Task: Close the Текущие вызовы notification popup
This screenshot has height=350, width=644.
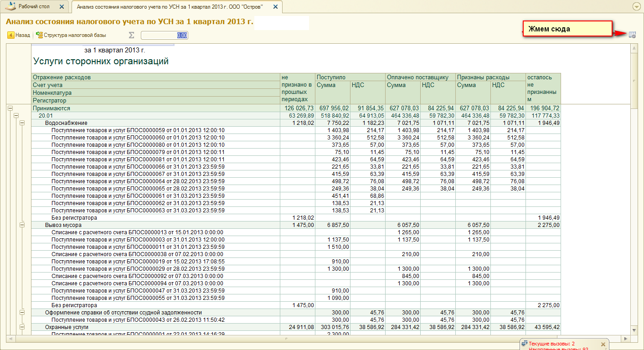Action: 603,344
